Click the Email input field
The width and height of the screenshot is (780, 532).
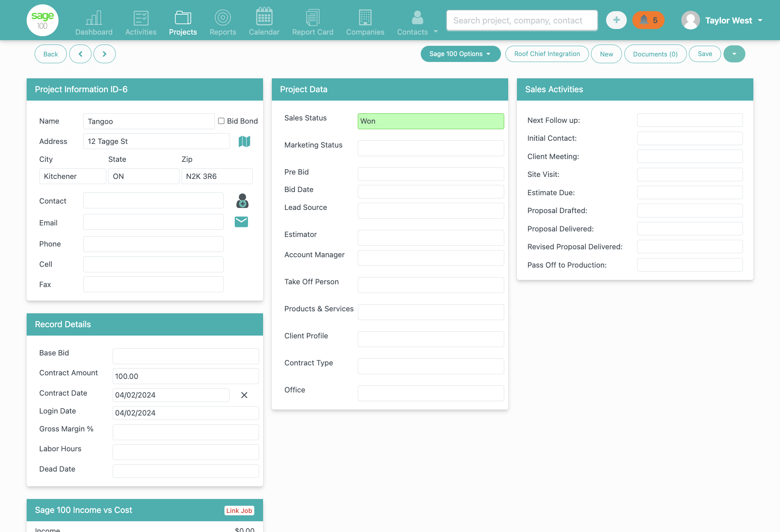click(x=153, y=222)
